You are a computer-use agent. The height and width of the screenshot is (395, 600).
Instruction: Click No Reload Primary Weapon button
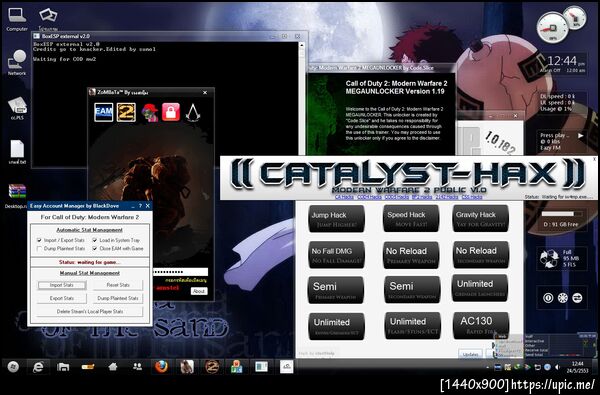point(411,255)
